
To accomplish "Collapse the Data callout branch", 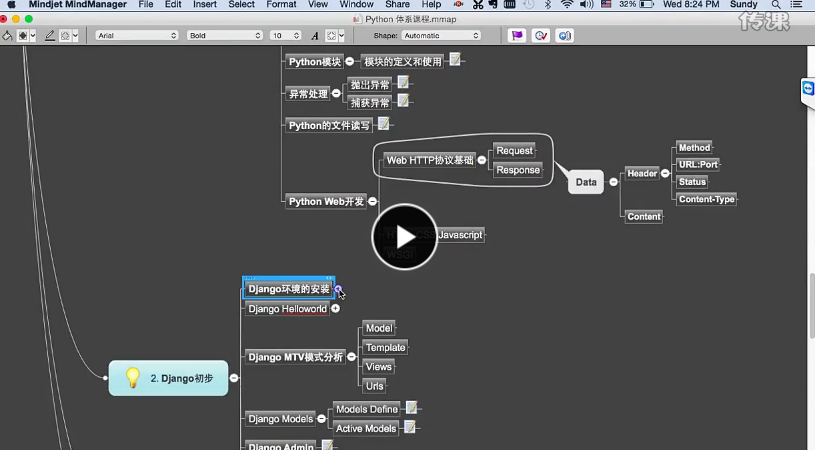I will (613, 182).
